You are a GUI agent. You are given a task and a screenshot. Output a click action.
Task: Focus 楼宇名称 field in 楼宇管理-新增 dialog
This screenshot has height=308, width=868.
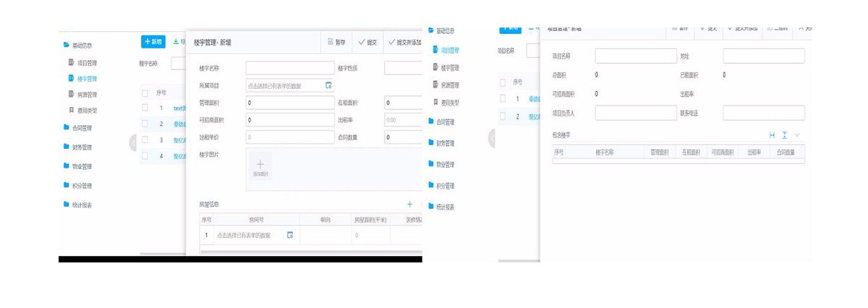point(289,68)
